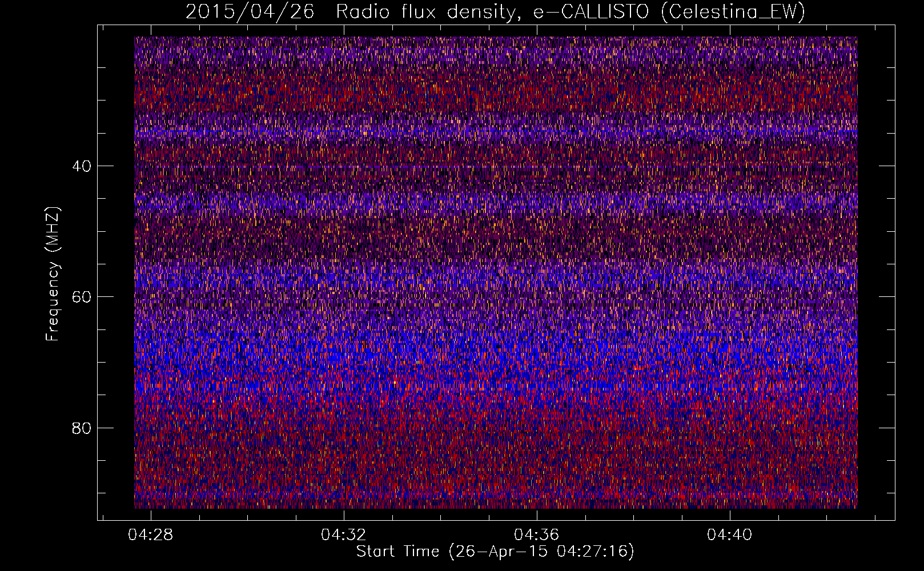Click the plot title '2015/04/26 Radio flux density'
Screen dimensions: 924x571
495,12
